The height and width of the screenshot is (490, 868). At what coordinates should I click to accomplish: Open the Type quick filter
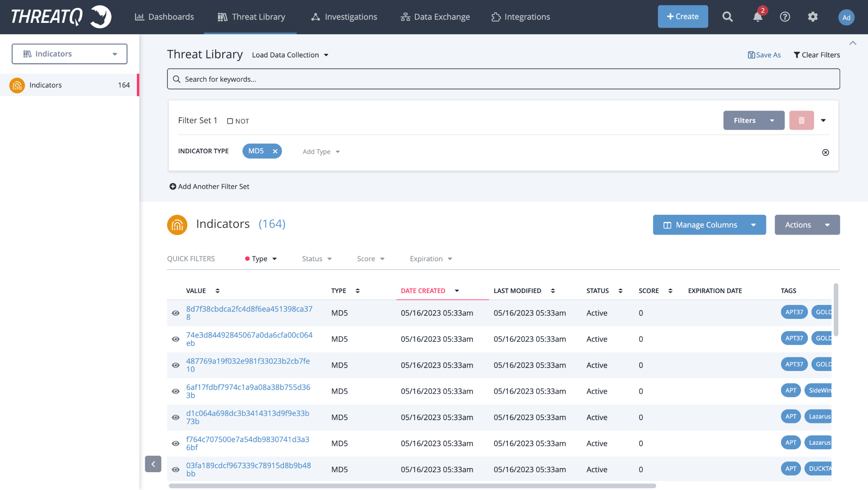click(261, 259)
